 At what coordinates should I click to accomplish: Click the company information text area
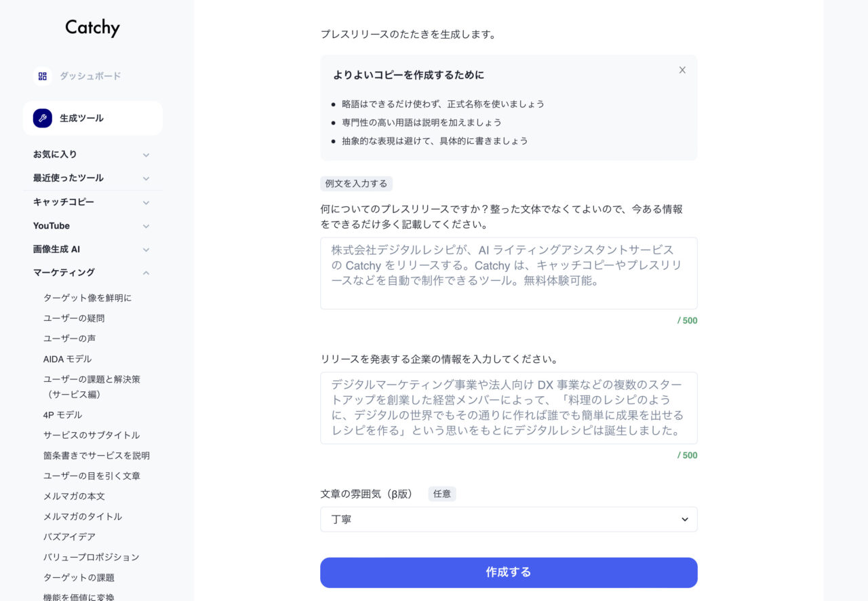(509, 408)
